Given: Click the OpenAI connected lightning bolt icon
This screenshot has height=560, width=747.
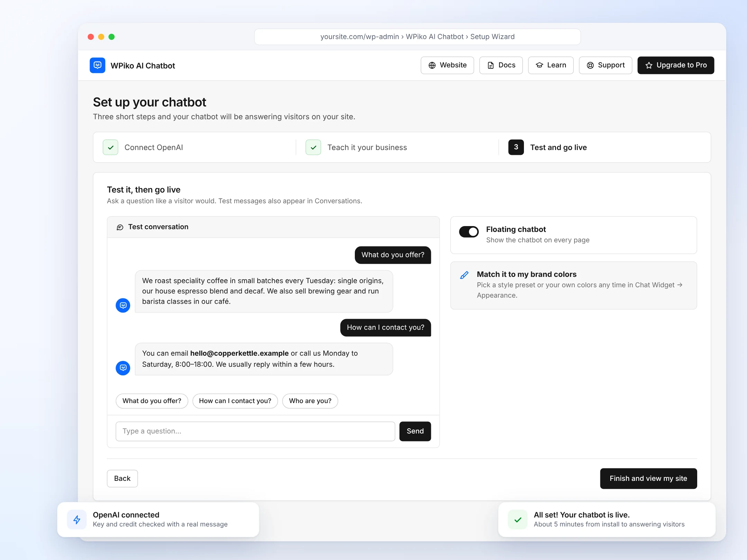Looking at the screenshot, I should click(x=77, y=519).
